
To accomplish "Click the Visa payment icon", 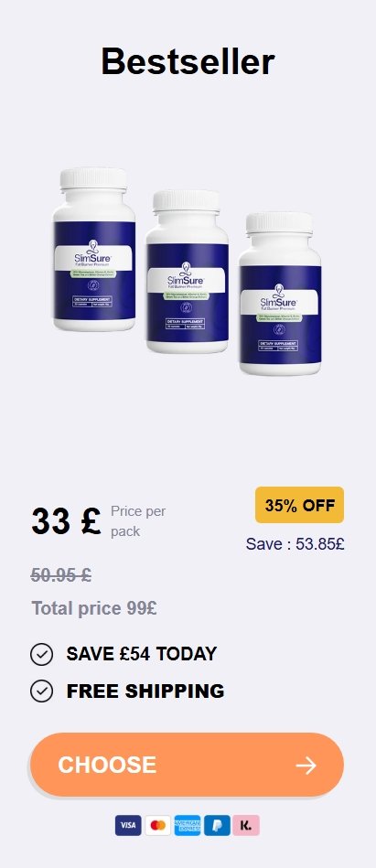I will click(128, 825).
